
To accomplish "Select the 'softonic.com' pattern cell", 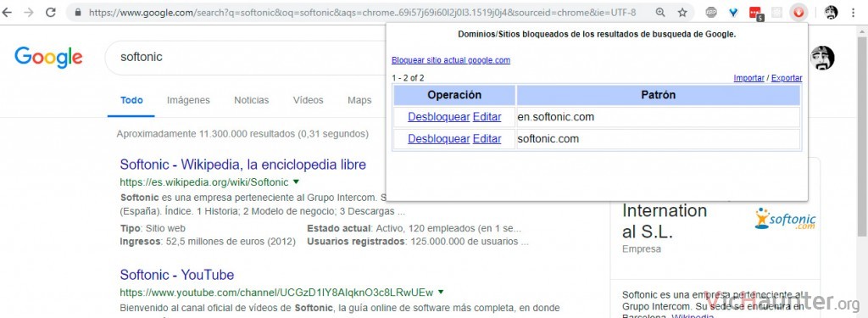I will click(658, 138).
